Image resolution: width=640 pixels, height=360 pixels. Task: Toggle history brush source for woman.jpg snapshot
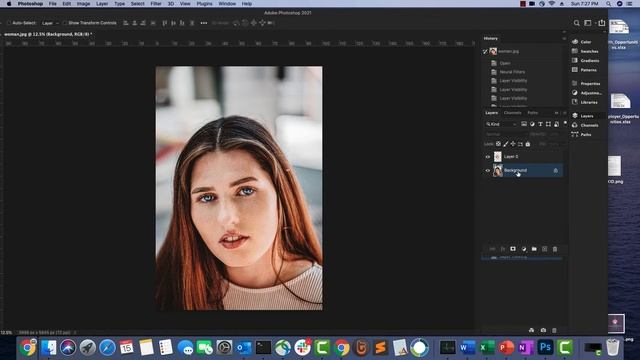pyautogui.click(x=485, y=51)
